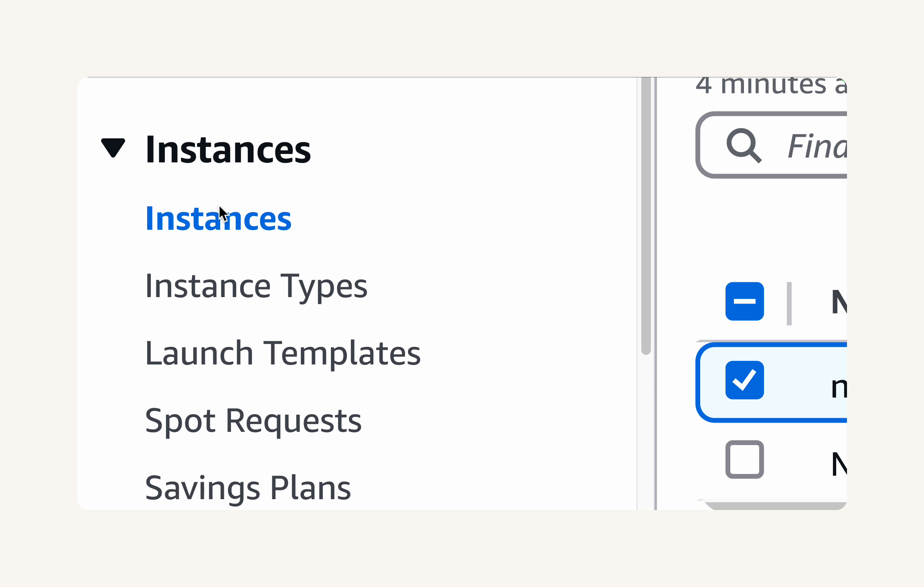Click the bold Instances section heading
Viewport: 924px width, 587px height.
coord(228,150)
